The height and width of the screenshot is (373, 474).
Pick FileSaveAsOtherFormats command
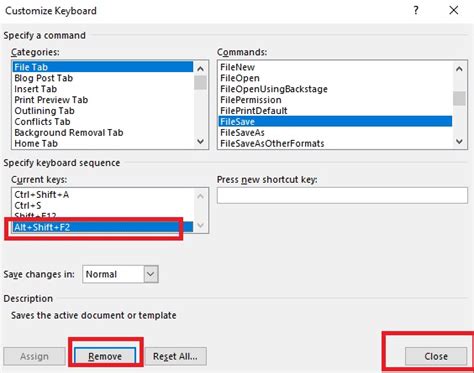(335, 143)
